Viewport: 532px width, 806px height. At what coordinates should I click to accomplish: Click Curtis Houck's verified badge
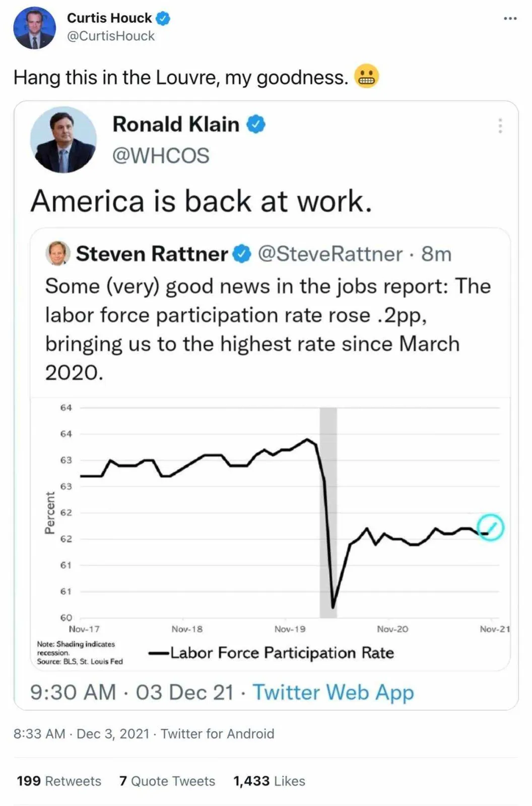tap(163, 18)
